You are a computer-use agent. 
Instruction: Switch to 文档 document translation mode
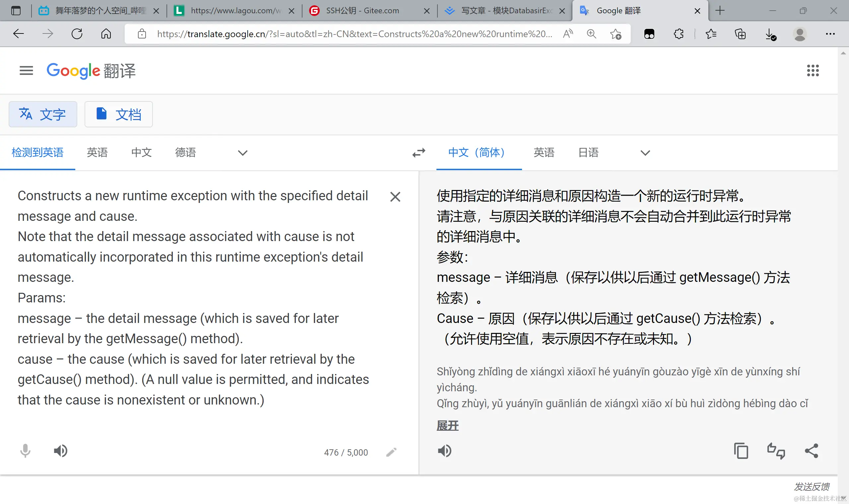coord(118,114)
